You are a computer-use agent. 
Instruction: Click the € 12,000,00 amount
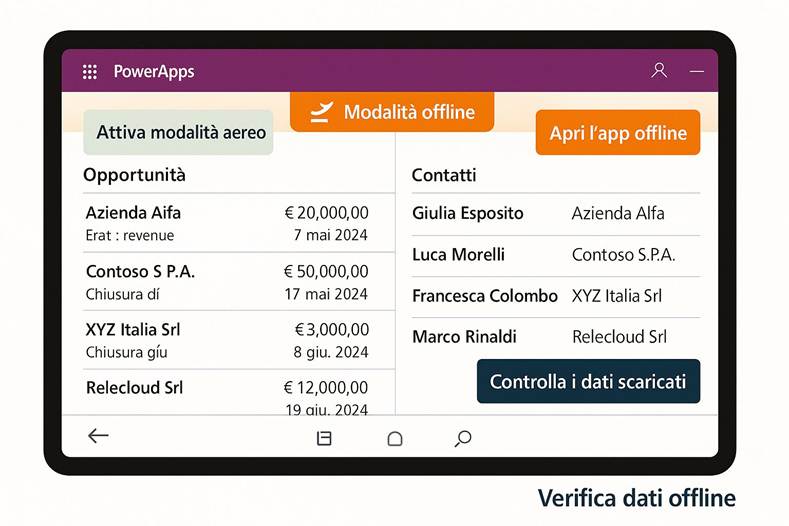(x=326, y=388)
